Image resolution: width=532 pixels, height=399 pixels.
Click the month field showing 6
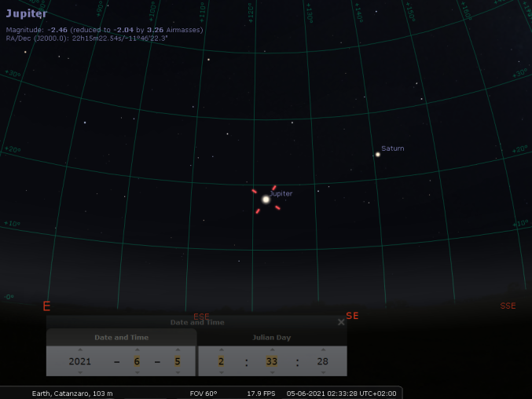tap(137, 361)
